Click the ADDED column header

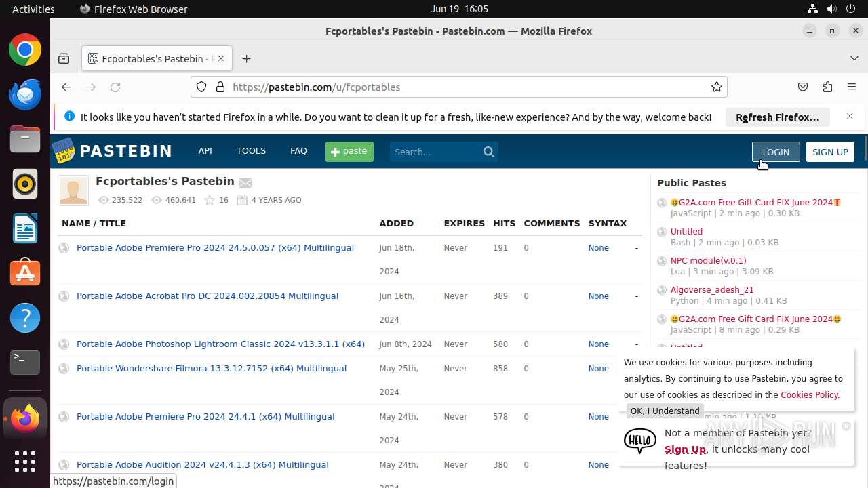pyautogui.click(x=397, y=223)
